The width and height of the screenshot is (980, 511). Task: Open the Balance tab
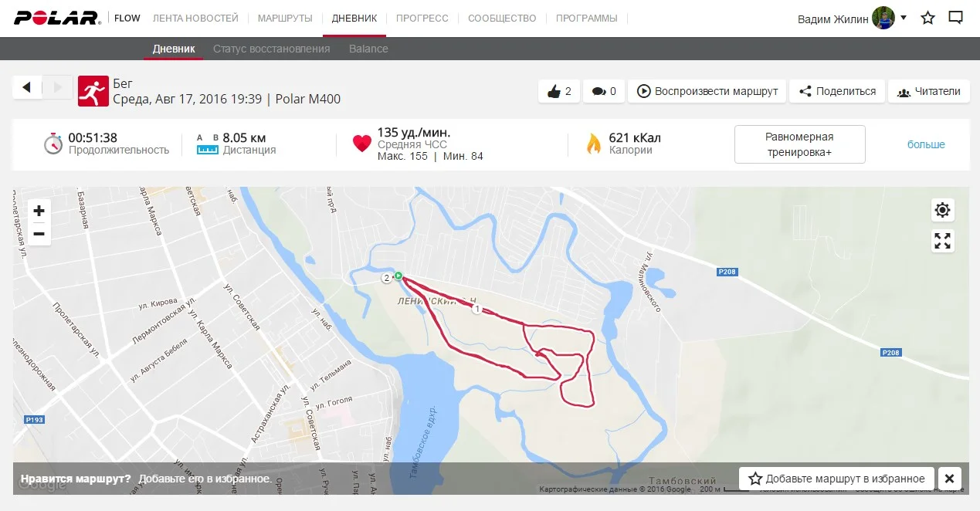tap(368, 49)
